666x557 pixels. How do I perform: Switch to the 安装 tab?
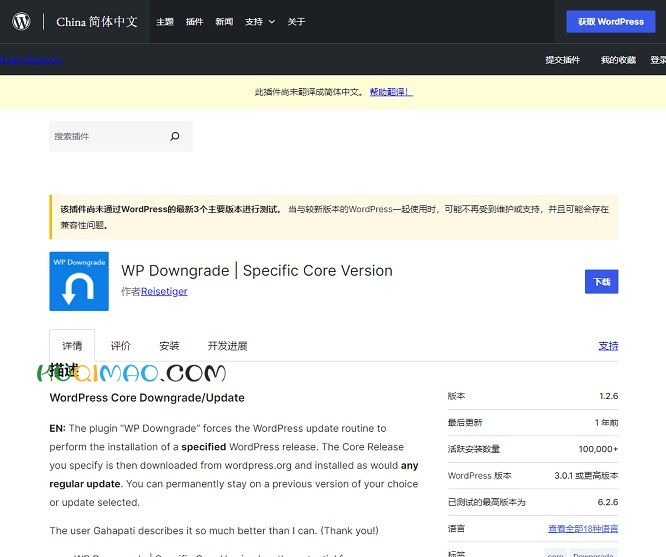tap(169, 346)
